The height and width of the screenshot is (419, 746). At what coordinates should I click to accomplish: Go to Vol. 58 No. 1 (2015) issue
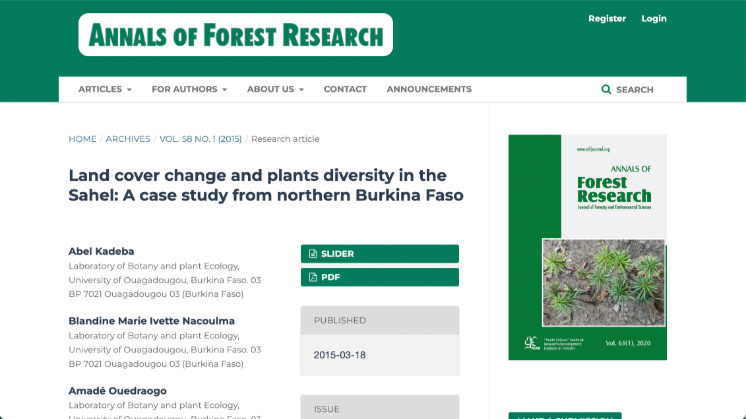tap(201, 139)
